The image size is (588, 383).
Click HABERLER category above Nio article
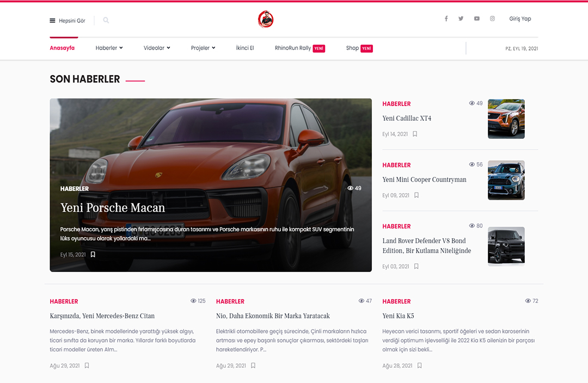230,301
